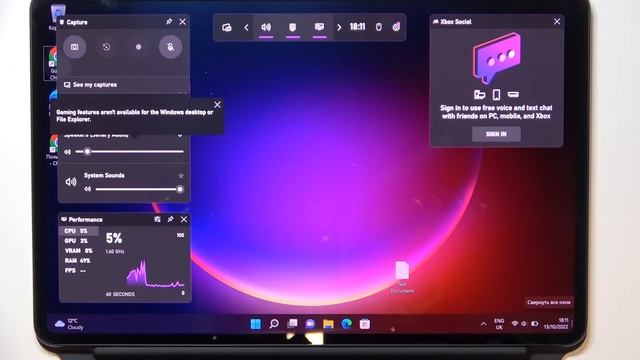The height and width of the screenshot is (360, 640).
Task: Open the battery tray icon
Action: 534,324
